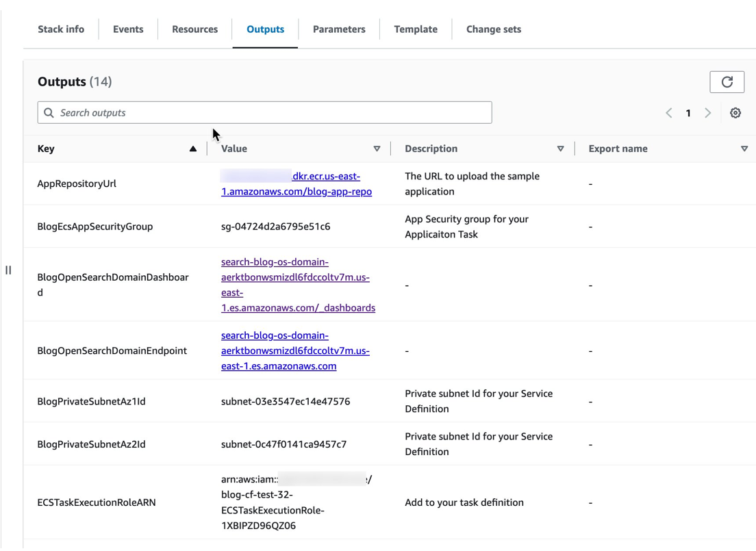Click the pause icon on the left edge
The image size is (756, 551).
click(8, 270)
